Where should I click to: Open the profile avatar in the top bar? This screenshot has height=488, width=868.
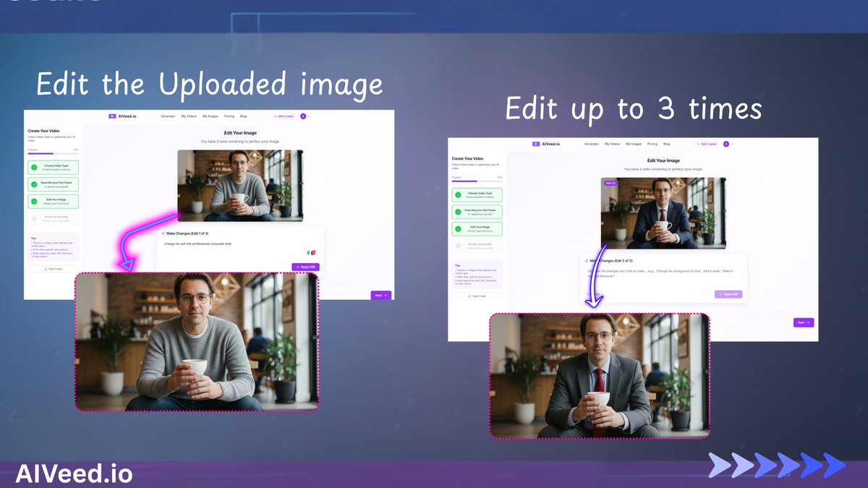pos(303,116)
